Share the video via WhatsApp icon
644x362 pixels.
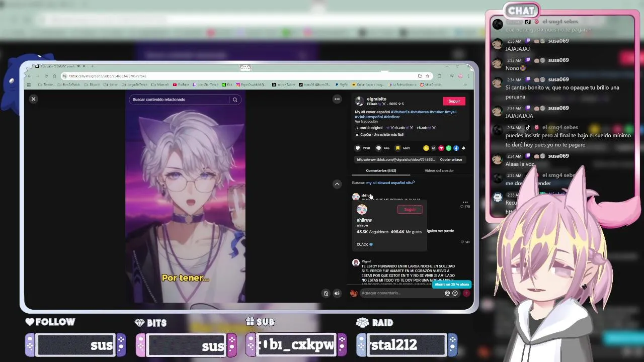click(449, 148)
